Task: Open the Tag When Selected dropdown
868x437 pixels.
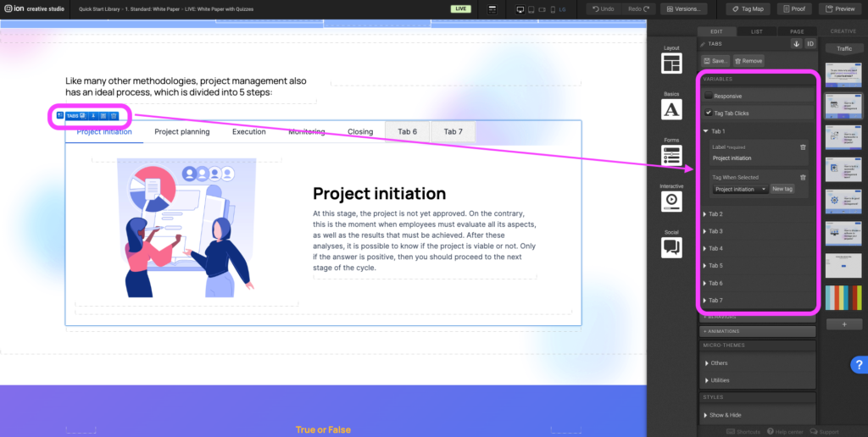Action: (740, 189)
